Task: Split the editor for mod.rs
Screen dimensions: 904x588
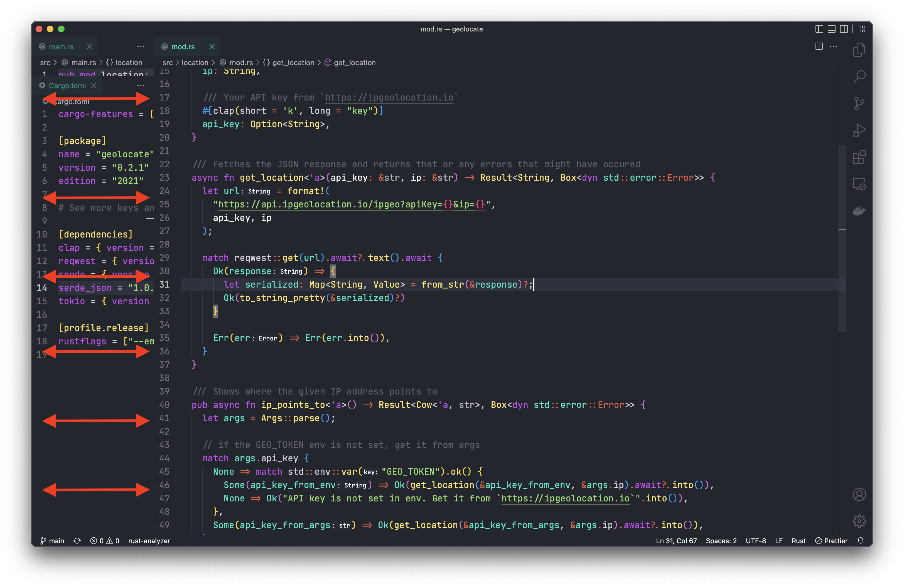Action: tap(819, 46)
